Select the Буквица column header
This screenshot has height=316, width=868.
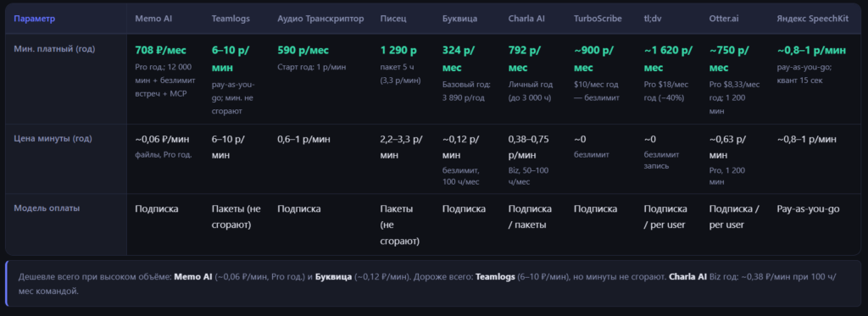[460, 19]
